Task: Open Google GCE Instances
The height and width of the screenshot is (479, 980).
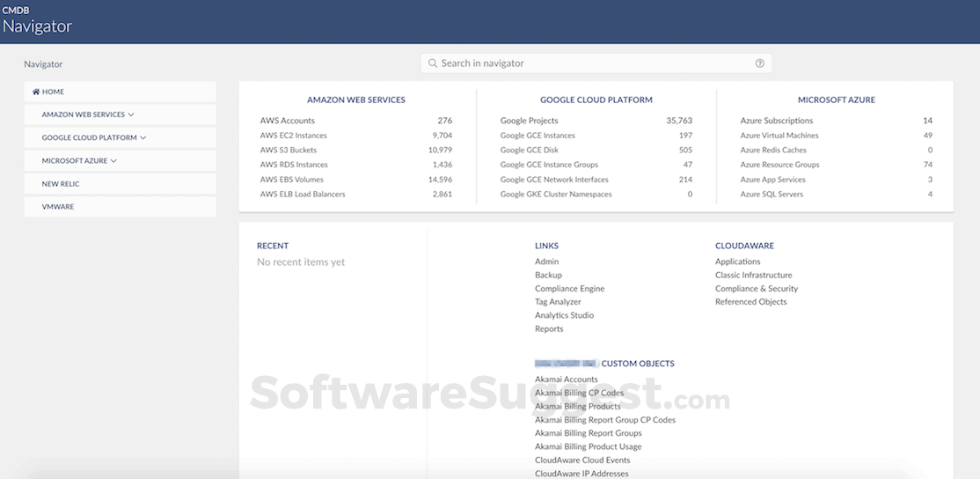Action: [x=538, y=135]
